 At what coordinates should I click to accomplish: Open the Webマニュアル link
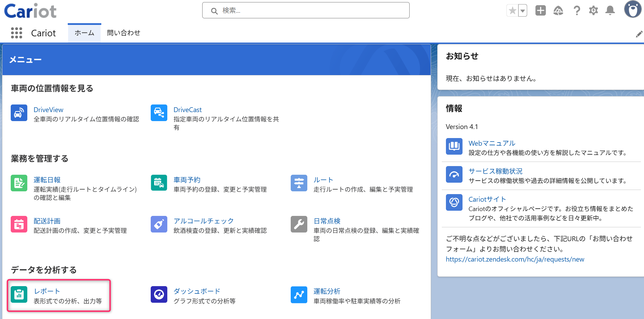point(492,143)
